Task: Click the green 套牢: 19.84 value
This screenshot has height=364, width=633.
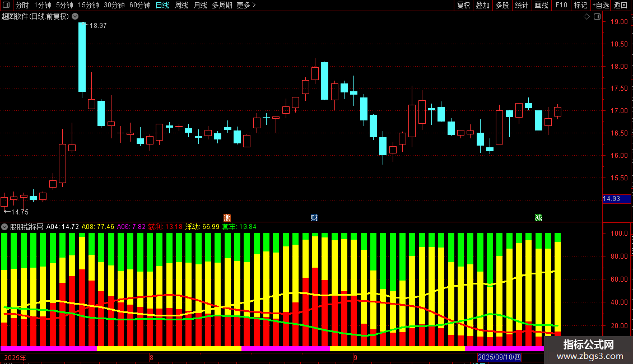Action: (239, 227)
